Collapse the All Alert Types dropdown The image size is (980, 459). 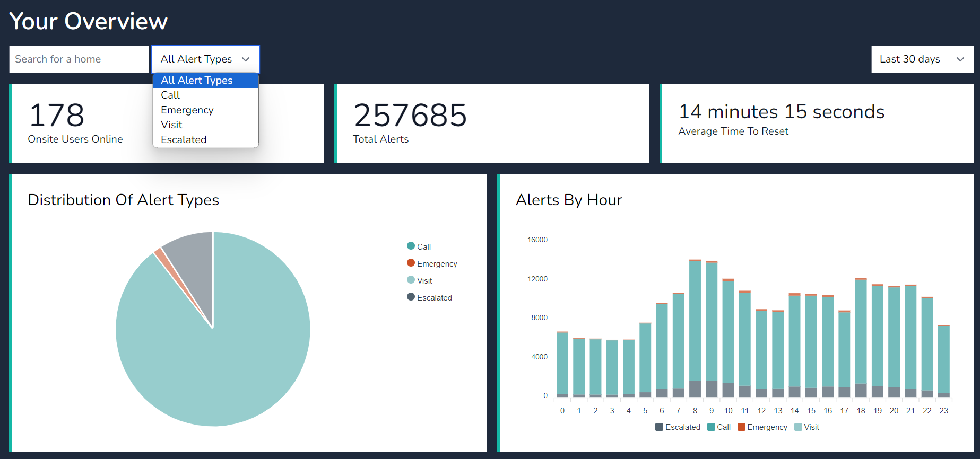pyautogui.click(x=205, y=59)
